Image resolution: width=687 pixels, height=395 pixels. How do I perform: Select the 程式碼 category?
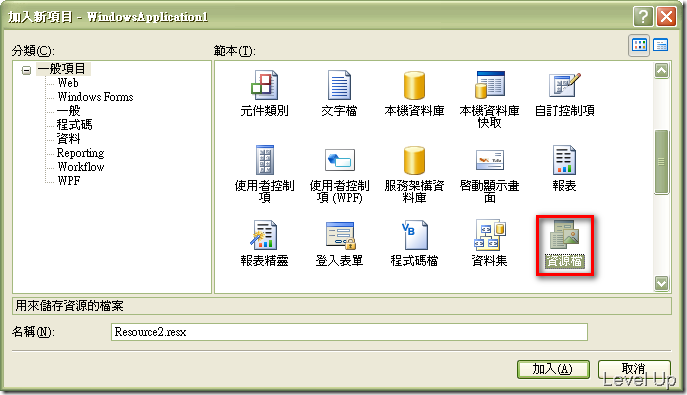click(74, 125)
